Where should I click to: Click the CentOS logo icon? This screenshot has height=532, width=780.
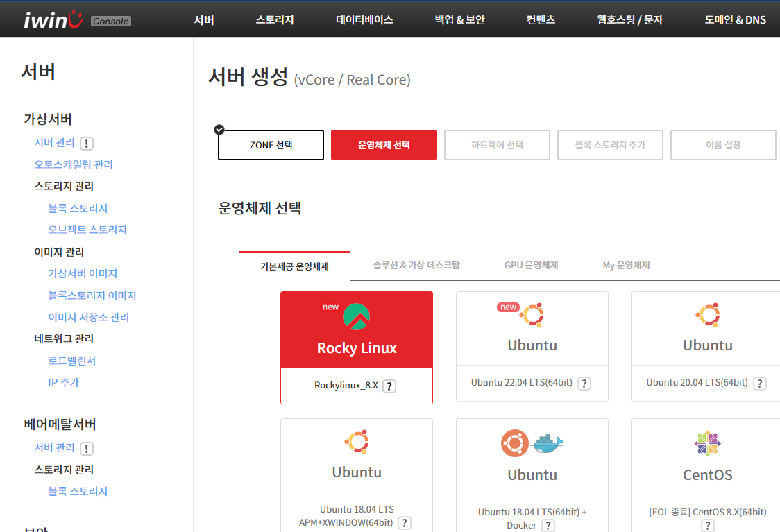[x=707, y=443]
